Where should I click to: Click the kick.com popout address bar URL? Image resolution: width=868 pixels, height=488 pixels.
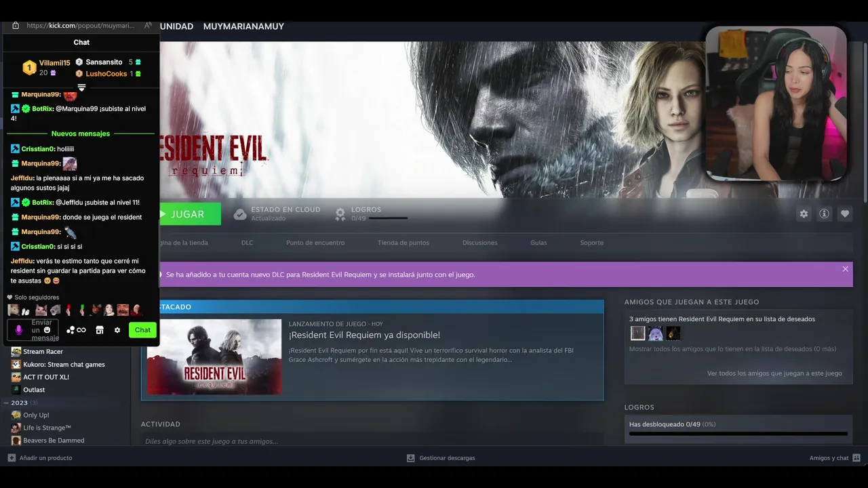[81, 26]
